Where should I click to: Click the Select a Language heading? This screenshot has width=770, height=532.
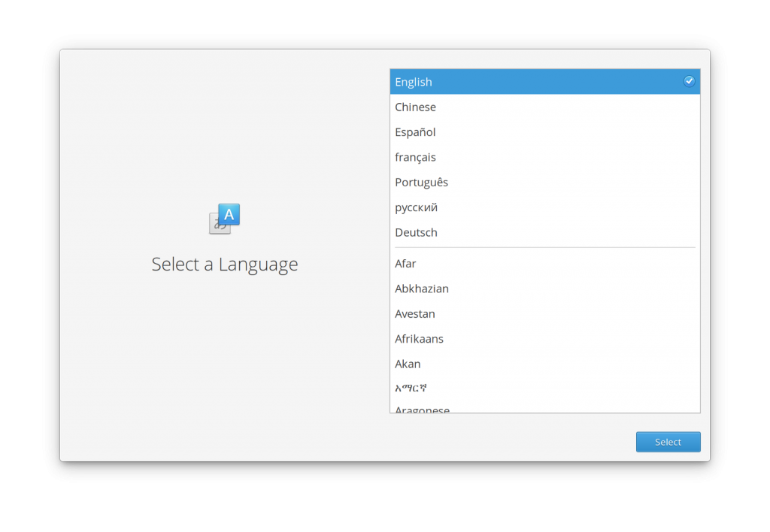pos(224,264)
